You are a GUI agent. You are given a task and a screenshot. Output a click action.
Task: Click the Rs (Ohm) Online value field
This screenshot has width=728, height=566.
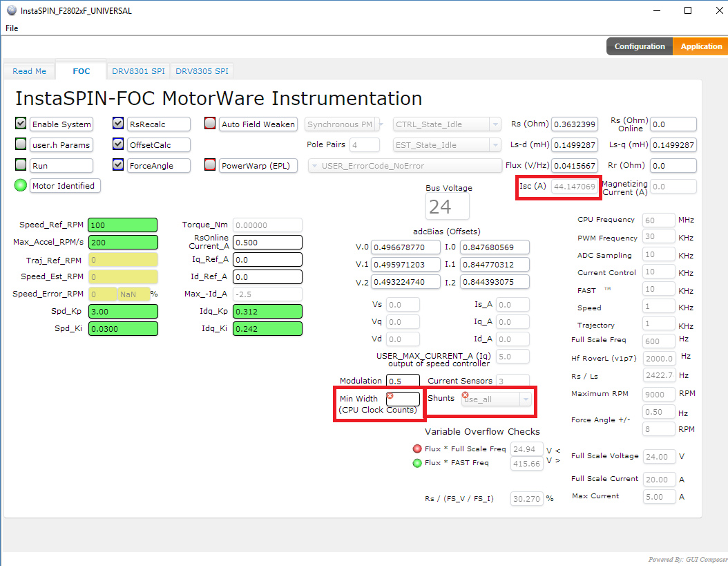tap(673, 124)
